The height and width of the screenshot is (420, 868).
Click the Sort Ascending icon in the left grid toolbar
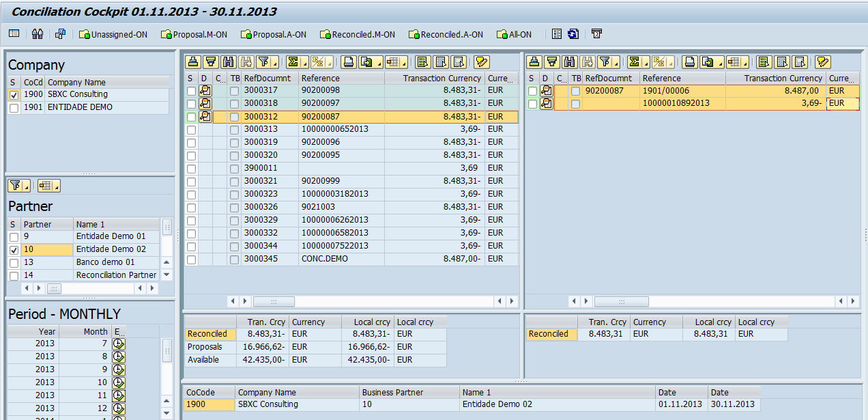(193, 62)
